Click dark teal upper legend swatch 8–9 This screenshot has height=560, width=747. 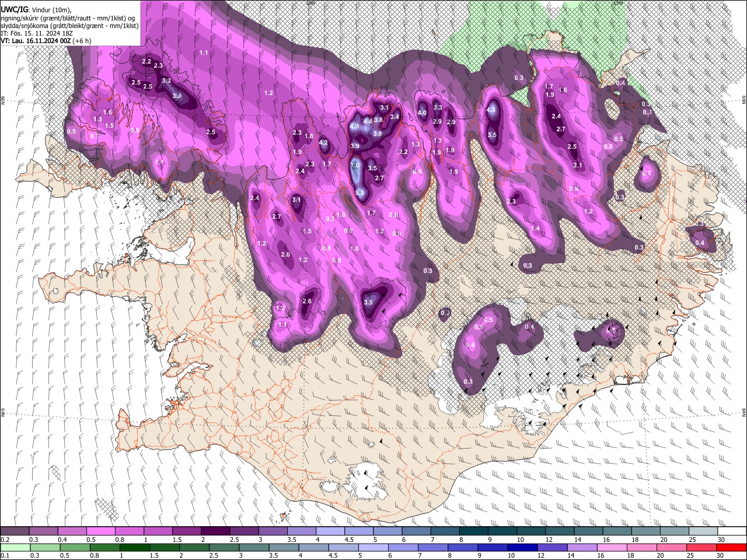[x=473, y=531]
